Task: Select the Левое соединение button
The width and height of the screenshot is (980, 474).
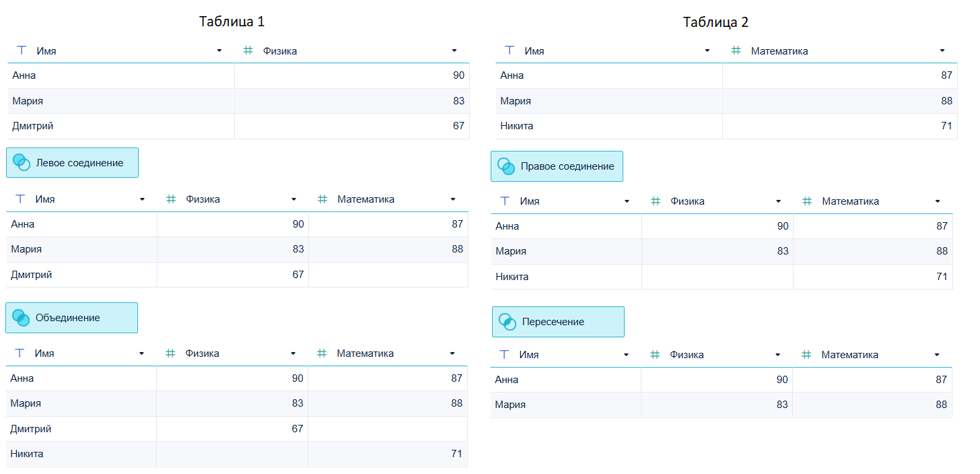Action: [72, 162]
